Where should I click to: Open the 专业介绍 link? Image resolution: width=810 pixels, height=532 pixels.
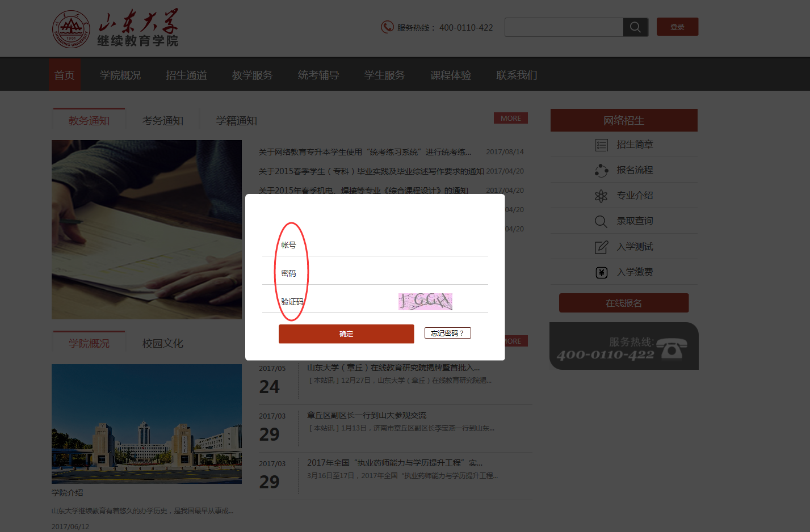(635, 196)
